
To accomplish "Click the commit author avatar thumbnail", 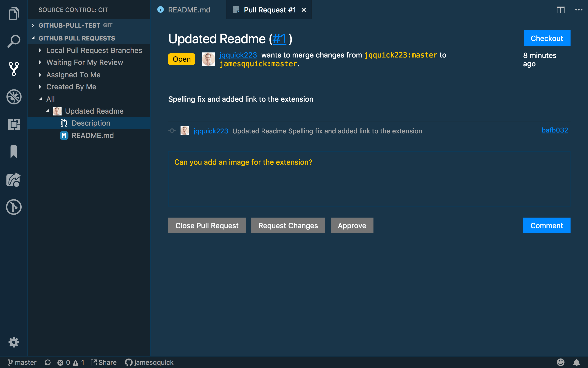I will click(x=185, y=131).
